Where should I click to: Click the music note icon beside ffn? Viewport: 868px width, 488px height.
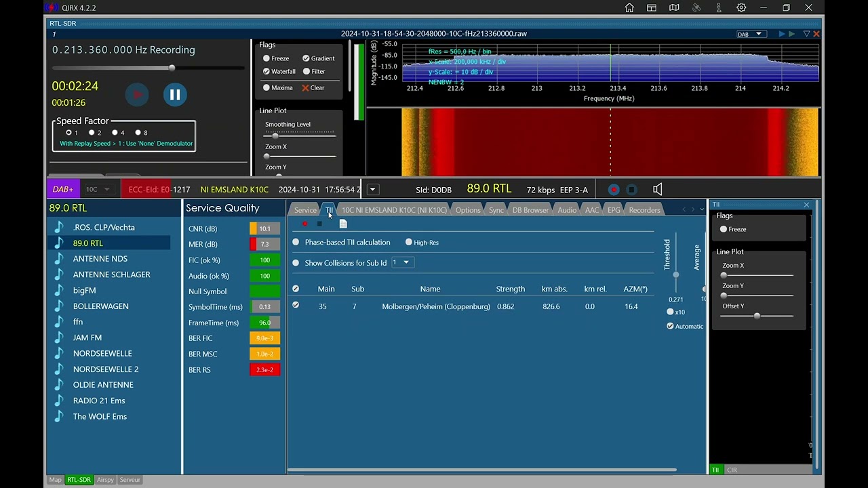tap(59, 322)
